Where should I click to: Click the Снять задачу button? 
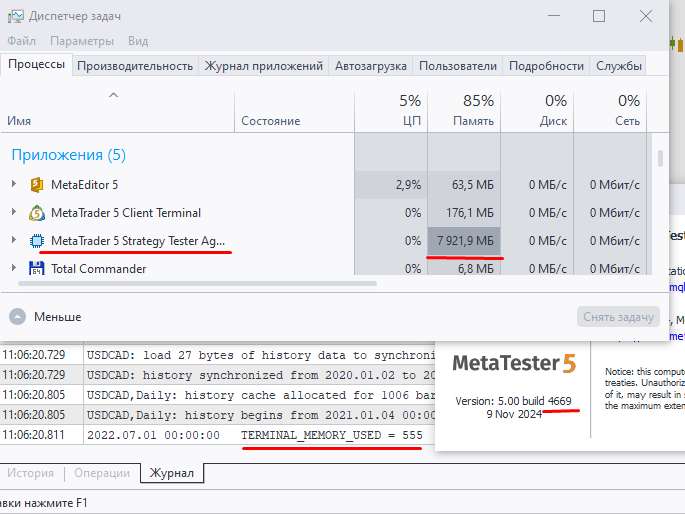(x=618, y=317)
